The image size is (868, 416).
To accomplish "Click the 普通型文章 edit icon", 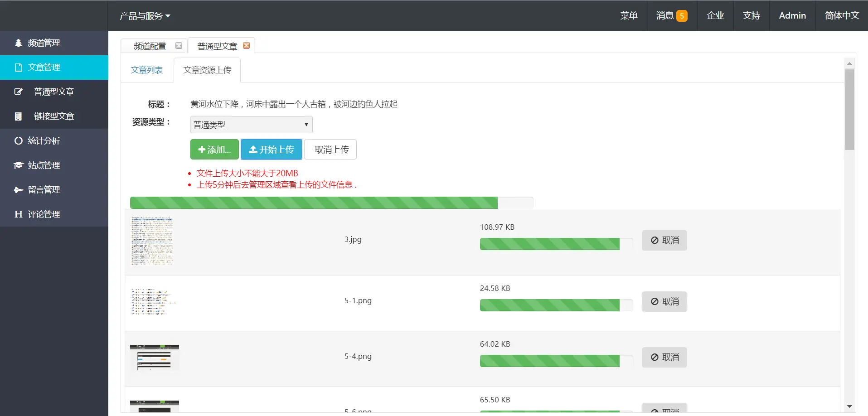I will (19, 92).
